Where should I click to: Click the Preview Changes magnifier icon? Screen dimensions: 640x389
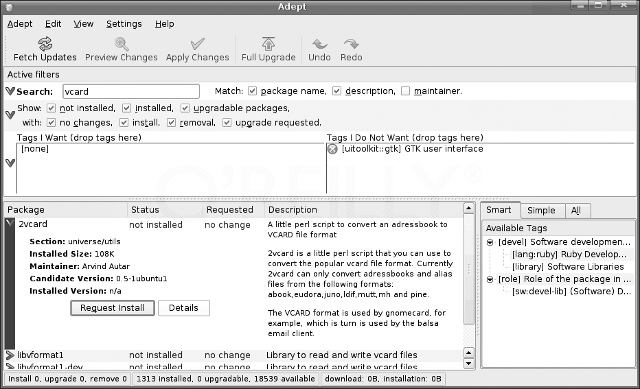[121, 44]
